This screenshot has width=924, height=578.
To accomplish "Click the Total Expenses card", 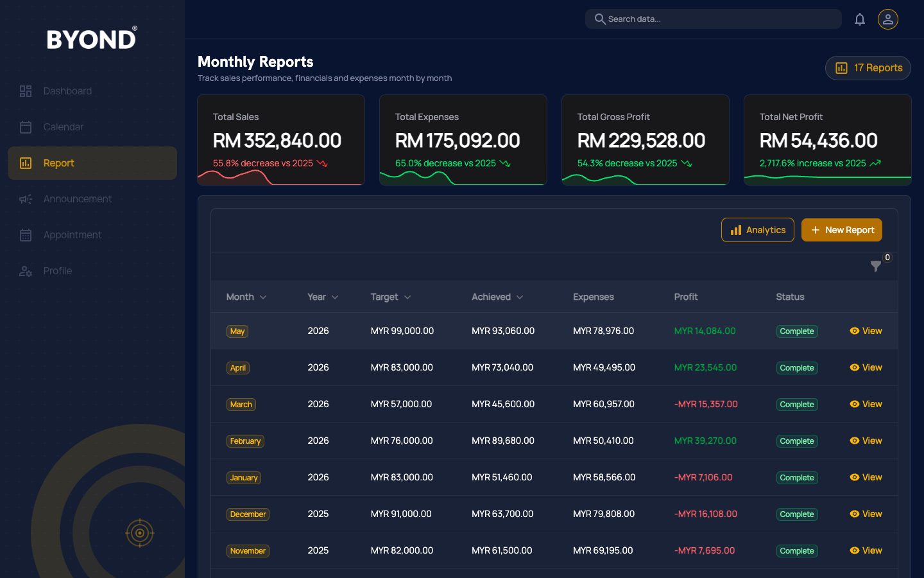I will click(463, 140).
